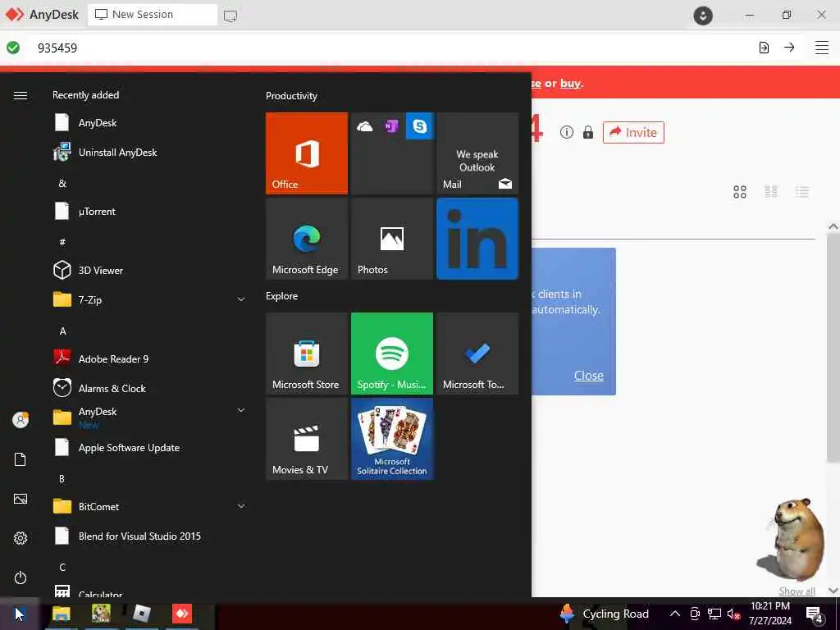This screenshot has width=840, height=630.
Task: Click the Start button on taskbar
Action: pos(20,614)
